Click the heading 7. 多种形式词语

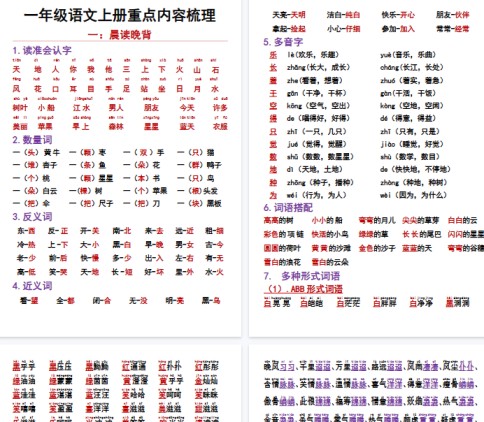302,276
